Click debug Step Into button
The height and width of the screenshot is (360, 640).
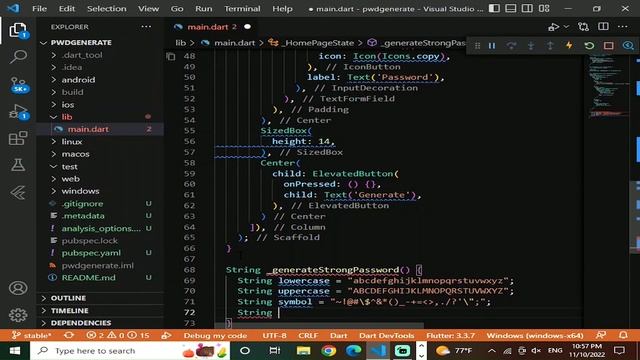tap(531, 46)
